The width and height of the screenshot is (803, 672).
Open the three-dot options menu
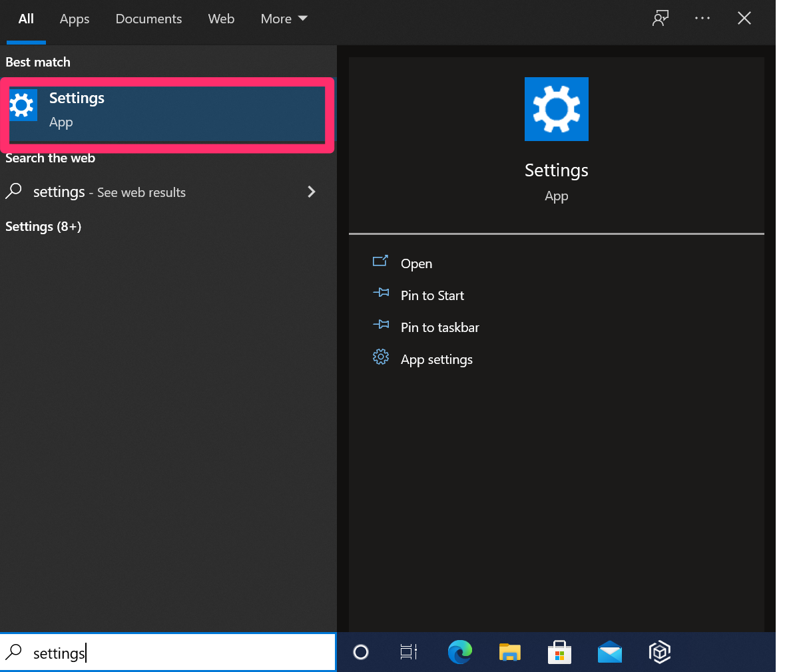[x=702, y=19]
